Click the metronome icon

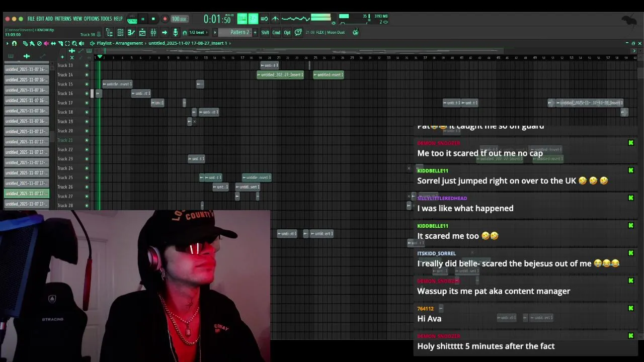pyautogui.click(x=275, y=19)
